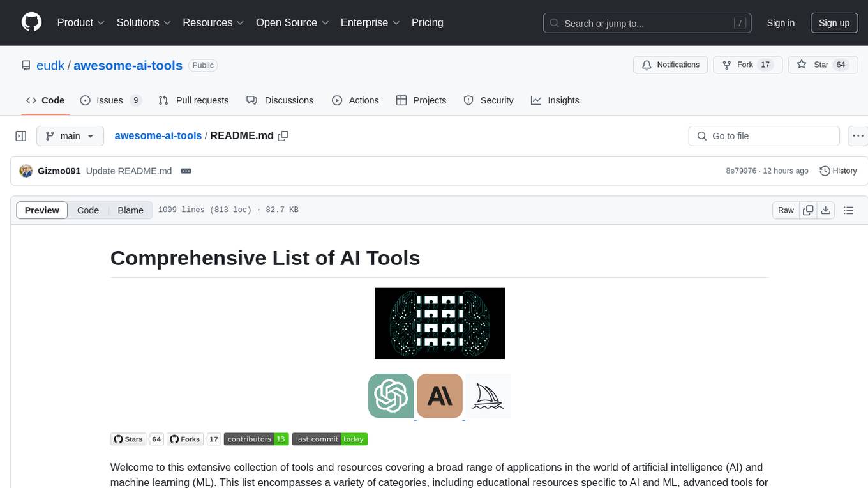Select the Preview view
868x488 pixels.
point(42,210)
